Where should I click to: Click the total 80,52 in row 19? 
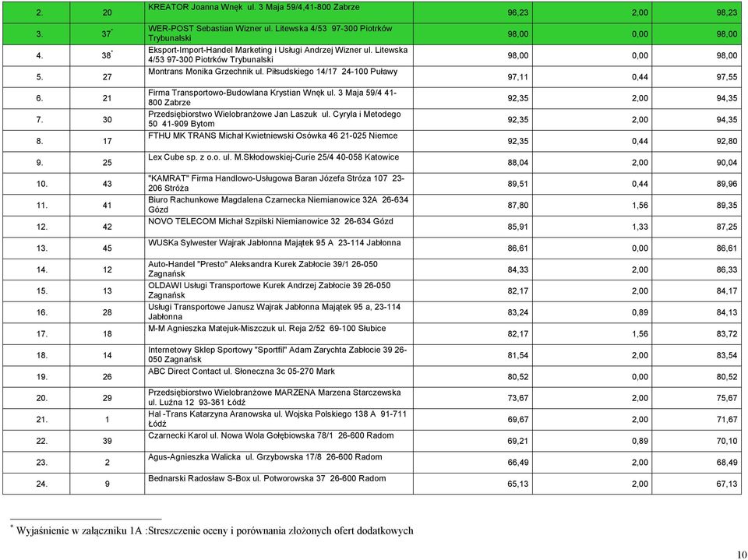tap(726, 377)
